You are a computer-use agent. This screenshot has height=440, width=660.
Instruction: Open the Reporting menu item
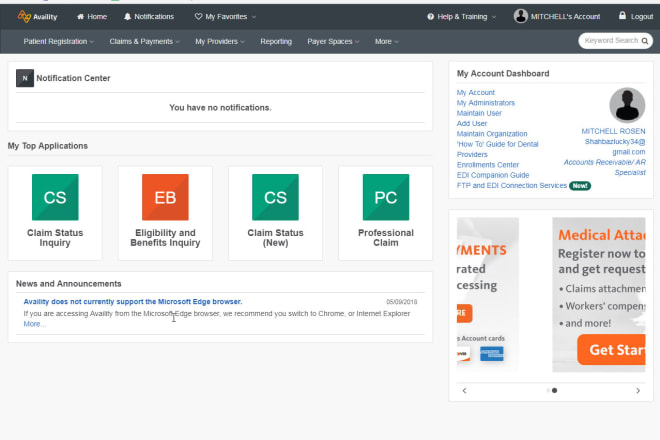276,41
